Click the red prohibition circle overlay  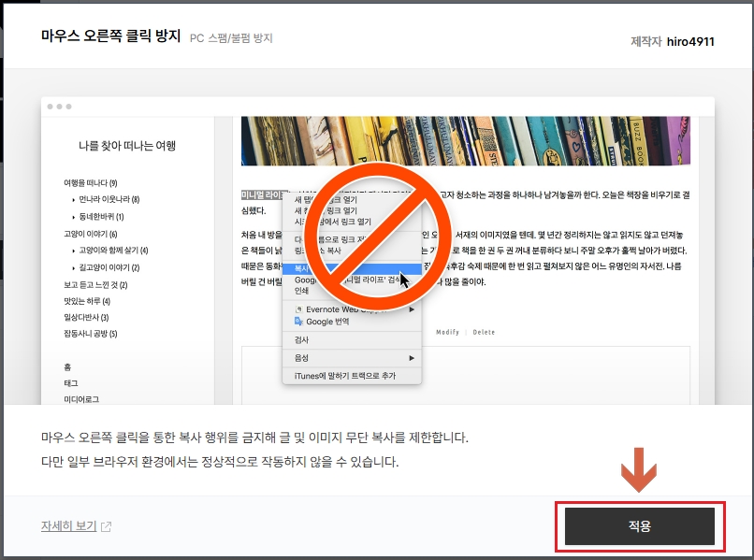381,234
